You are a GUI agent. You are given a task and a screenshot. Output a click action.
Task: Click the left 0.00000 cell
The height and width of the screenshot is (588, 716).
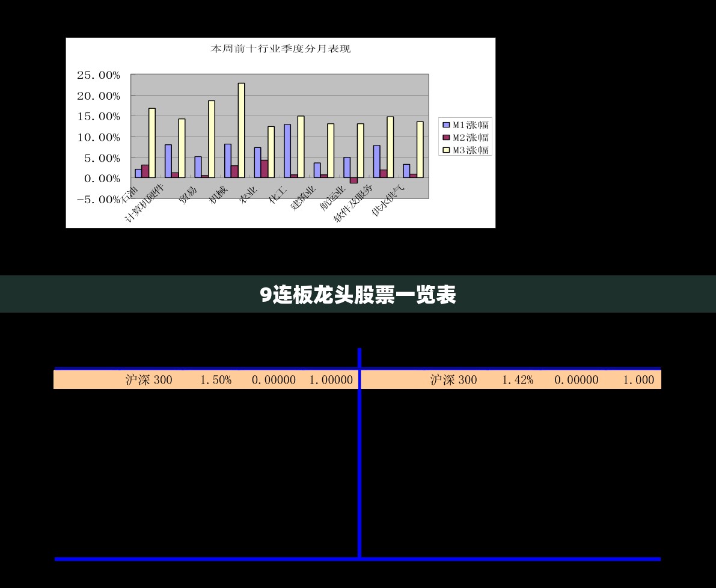[274, 380]
